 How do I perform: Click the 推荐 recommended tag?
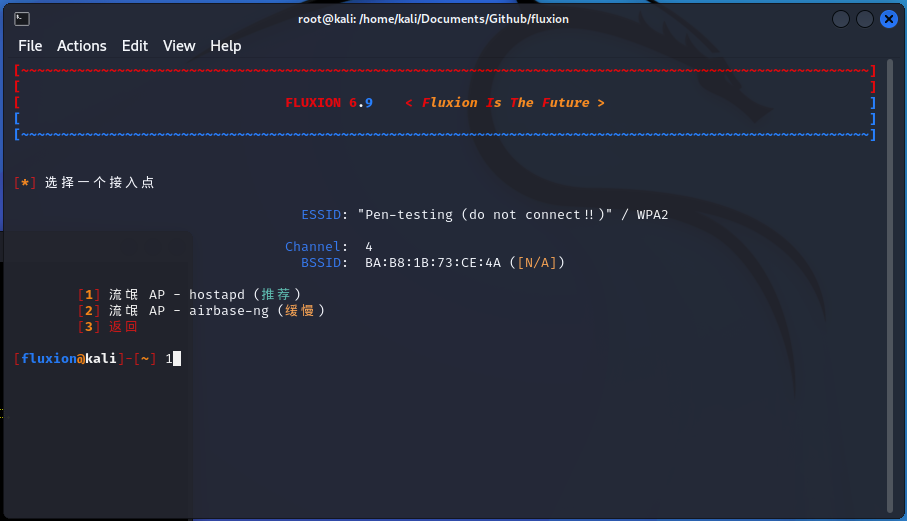pos(276,295)
